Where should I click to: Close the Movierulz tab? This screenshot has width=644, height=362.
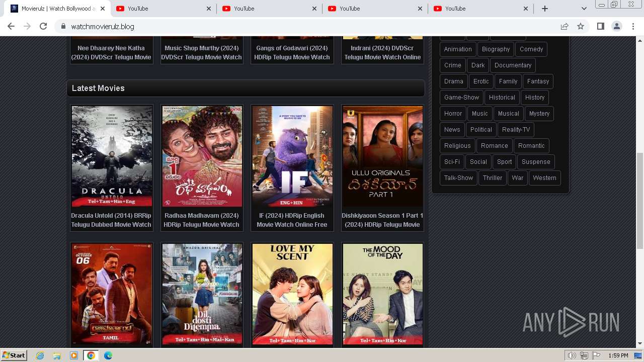(103, 9)
